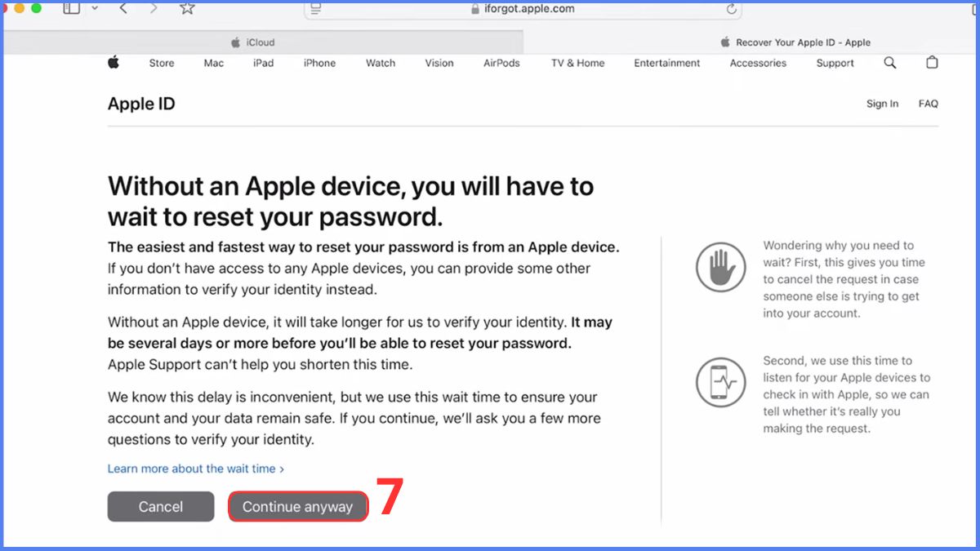Open Learn more about the wait time
This screenshot has height=551, width=980.
click(x=196, y=469)
